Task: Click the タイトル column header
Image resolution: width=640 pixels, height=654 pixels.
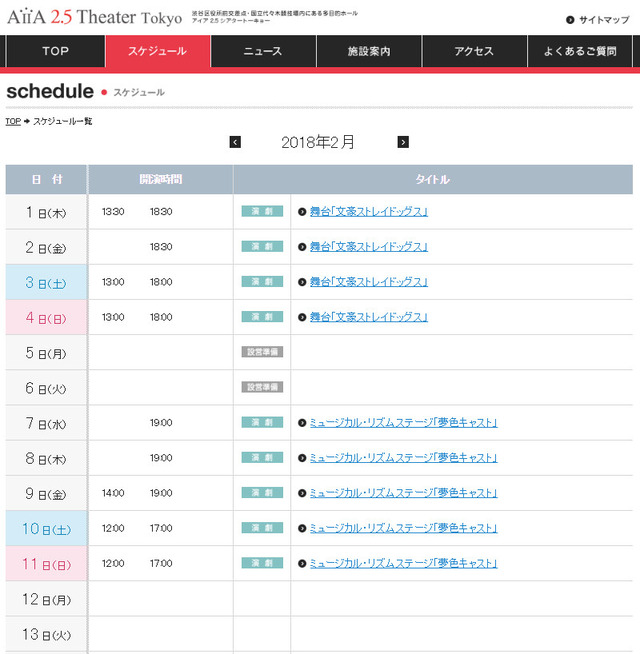Action: click(x=433, y=179)
